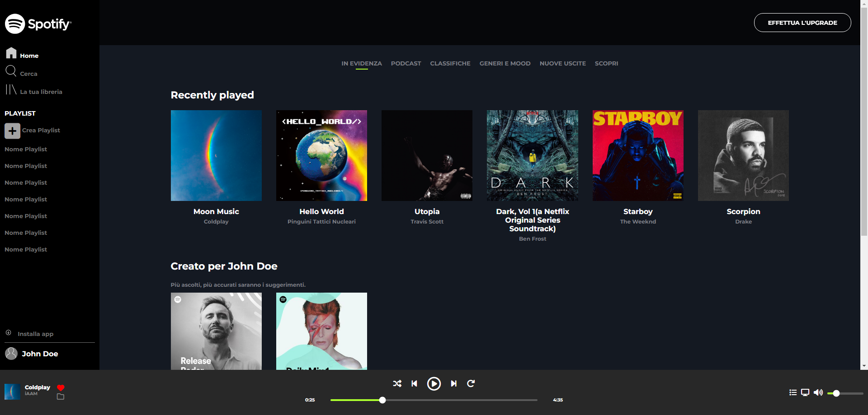The width and height of the screenshot is (868, 415).
Task: Open the Dark soundtrack album cover
Action: 533,155
